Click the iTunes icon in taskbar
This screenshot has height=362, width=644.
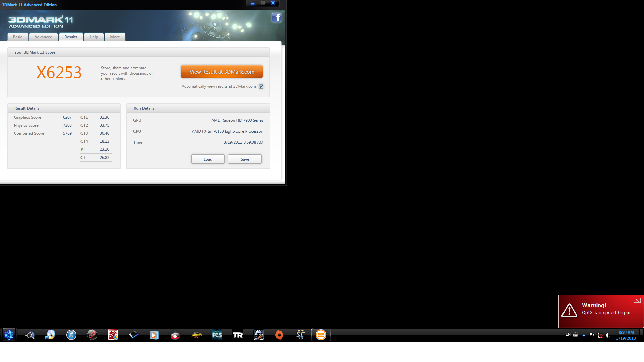click(71, 335)
